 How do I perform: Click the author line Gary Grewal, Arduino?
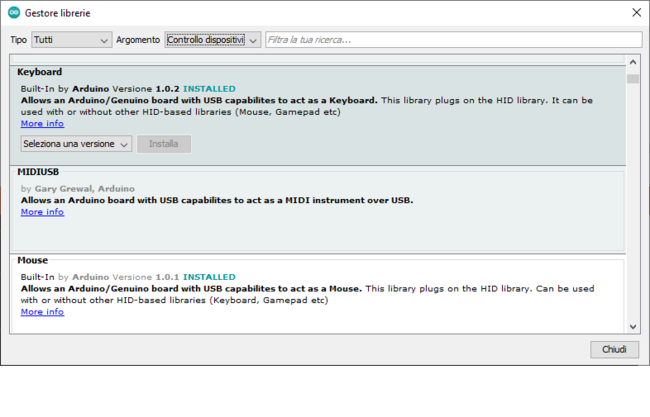pos(78,189)
